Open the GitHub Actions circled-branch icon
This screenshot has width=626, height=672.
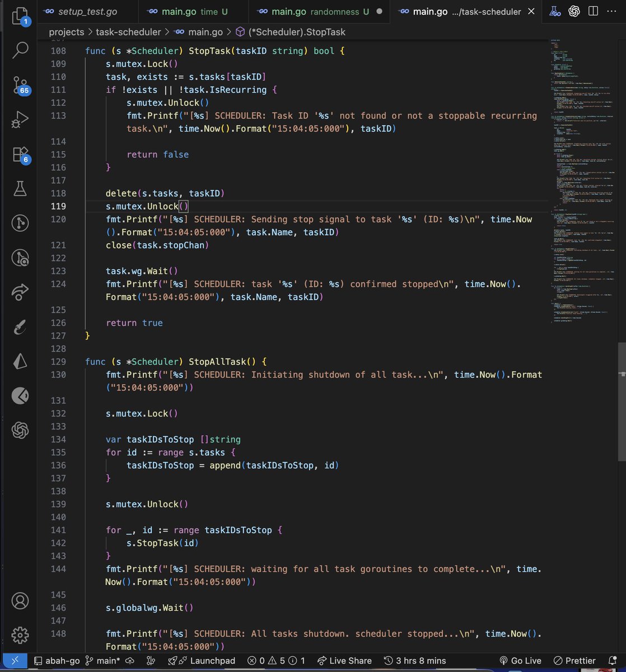pyautogui.click(x=20, y=258)
